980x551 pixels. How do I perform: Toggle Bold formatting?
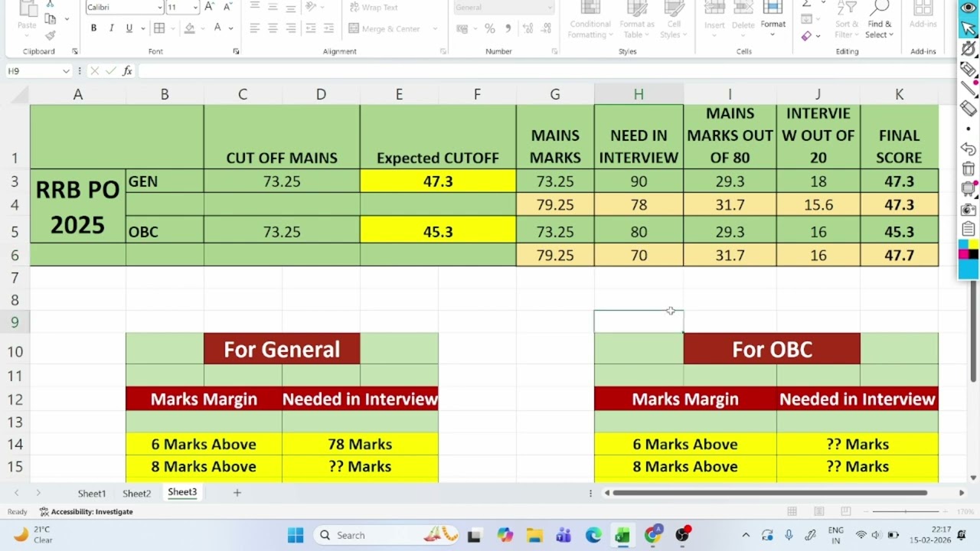[x=93, y=28]
